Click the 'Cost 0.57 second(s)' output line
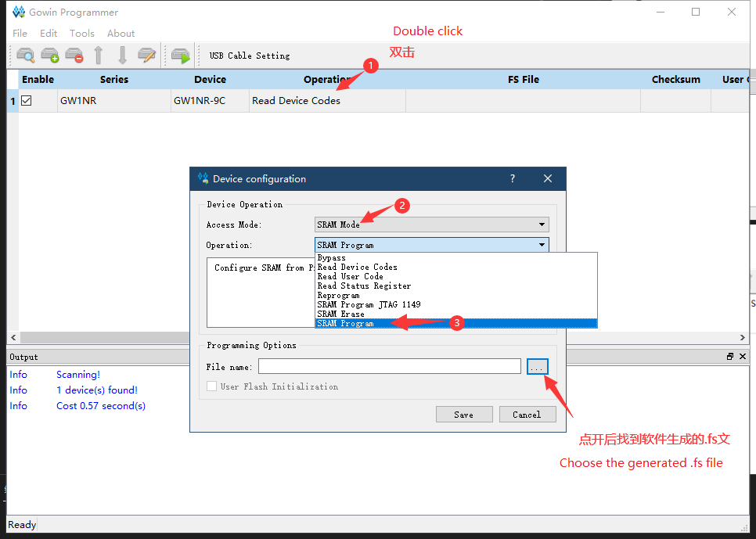 click(x=101, y=406)
